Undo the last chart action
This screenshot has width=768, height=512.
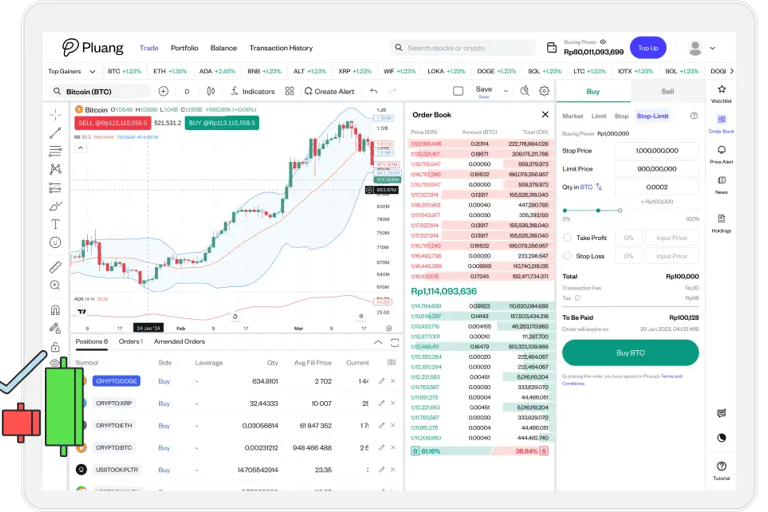(x=374, y=91)
